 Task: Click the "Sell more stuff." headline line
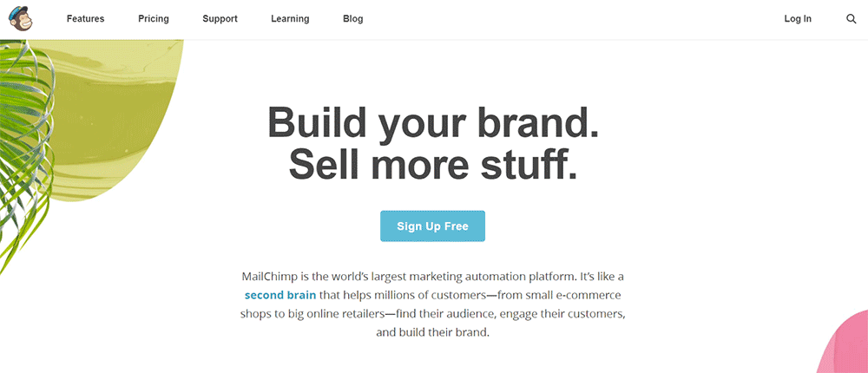(x=433, y=163)
